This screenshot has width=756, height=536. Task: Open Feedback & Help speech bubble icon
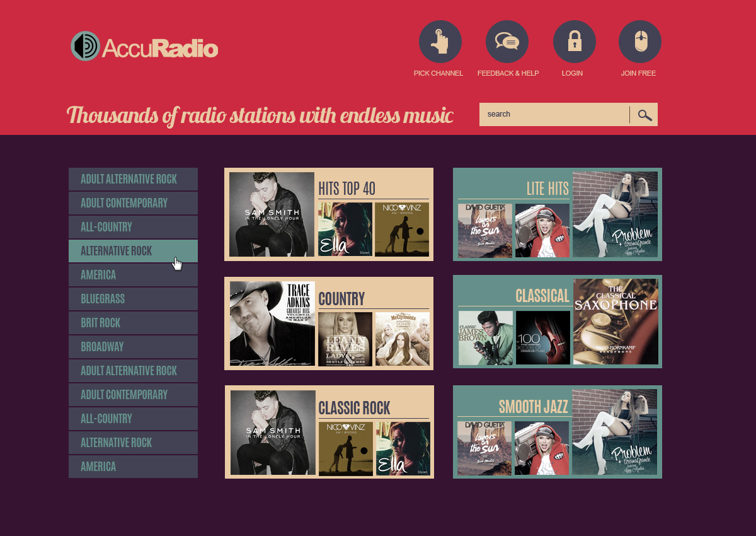tap(507, 42)
